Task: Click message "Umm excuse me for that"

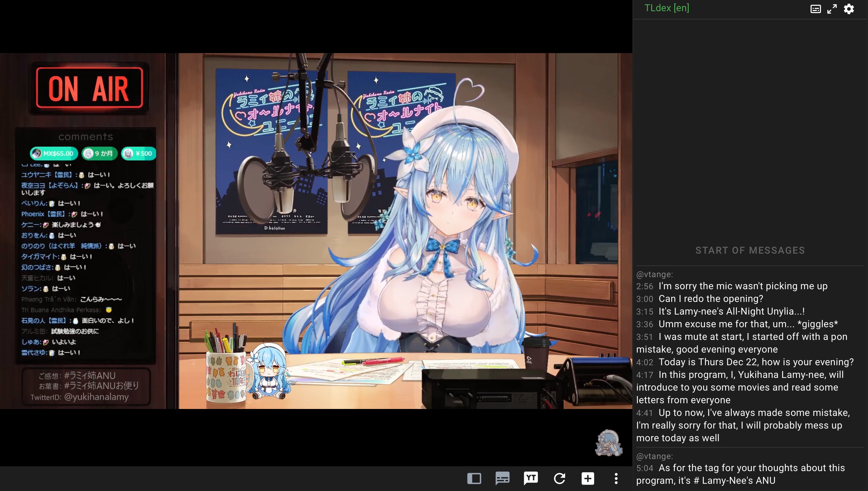Action: coord(748,324)
